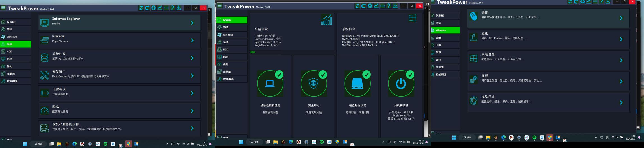Select 信息 in the 系统 window sidebar
Image resolution: width=644 pixels, height=148 pixels.
(15, 59)
